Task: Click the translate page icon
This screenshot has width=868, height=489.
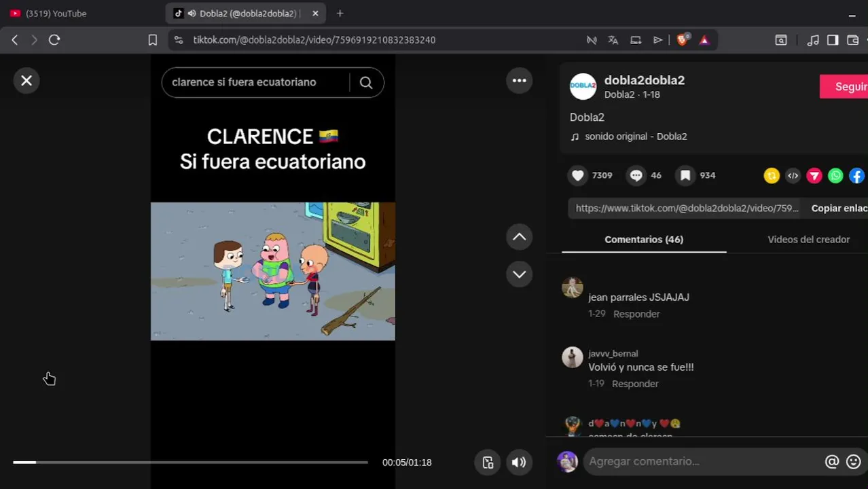Action: click(613, 40)
